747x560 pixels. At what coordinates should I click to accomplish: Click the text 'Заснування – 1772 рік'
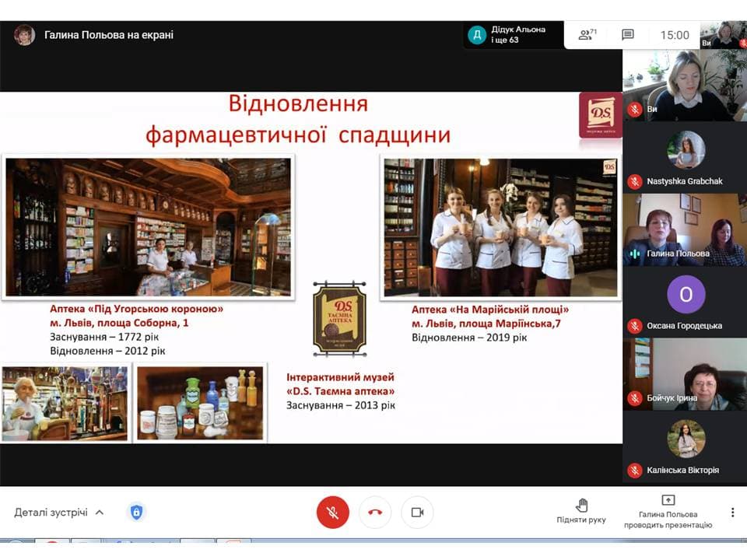[x=104, y=337]
